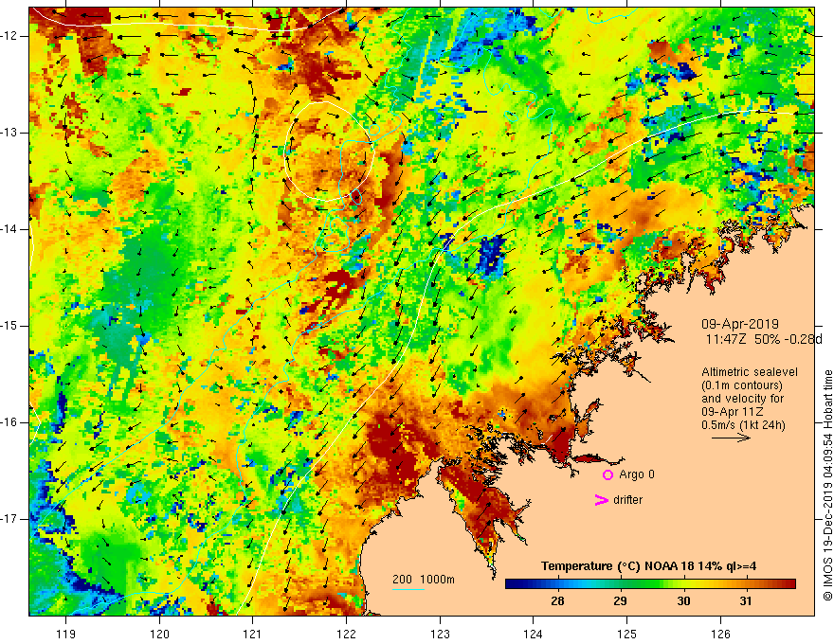834x644 pixels.
Task: Click the magenta Argo circle legend symbol
Action: (x=607, y=475)
